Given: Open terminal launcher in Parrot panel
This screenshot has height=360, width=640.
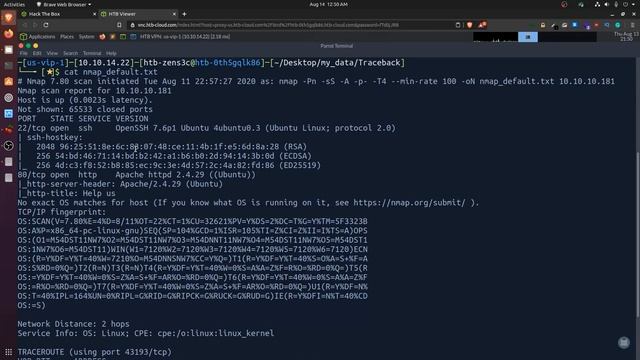Looking at the screenshot, I should (x=123, y=37).
